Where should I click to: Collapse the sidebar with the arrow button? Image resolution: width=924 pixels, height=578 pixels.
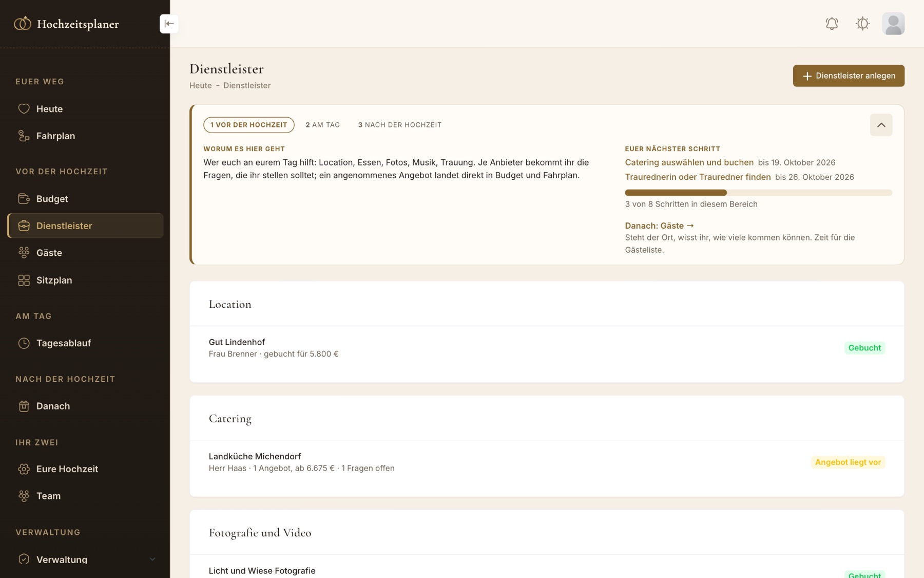(x=169, y=24)
